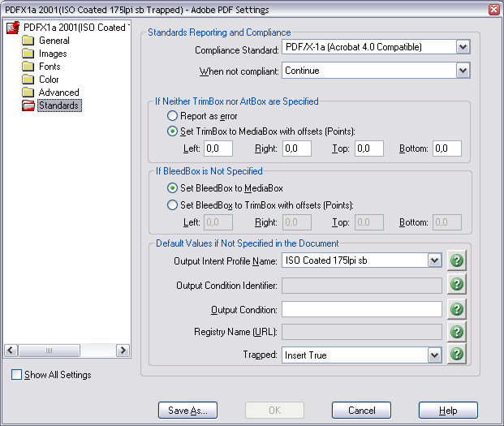Choose Set TrimBox to MediaBox with offsets

pyautogui.click(x=172, y=131)
